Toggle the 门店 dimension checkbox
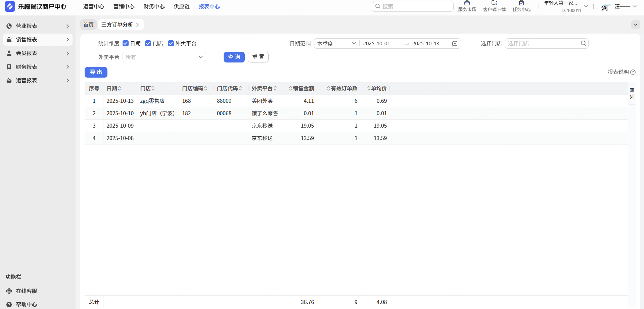The width and height of the screenshot is (644, 309). coord(148,43)
